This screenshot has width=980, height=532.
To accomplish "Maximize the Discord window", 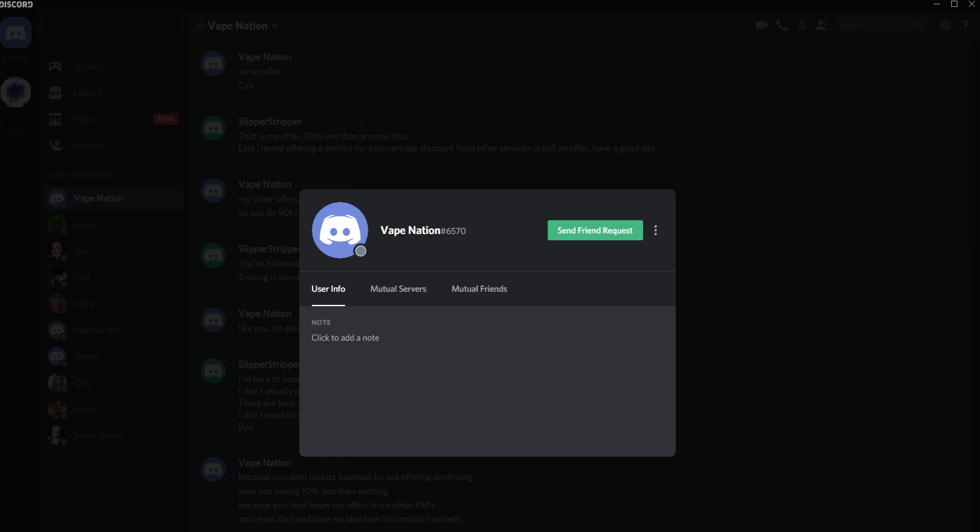I will click(x=954, y=4).
